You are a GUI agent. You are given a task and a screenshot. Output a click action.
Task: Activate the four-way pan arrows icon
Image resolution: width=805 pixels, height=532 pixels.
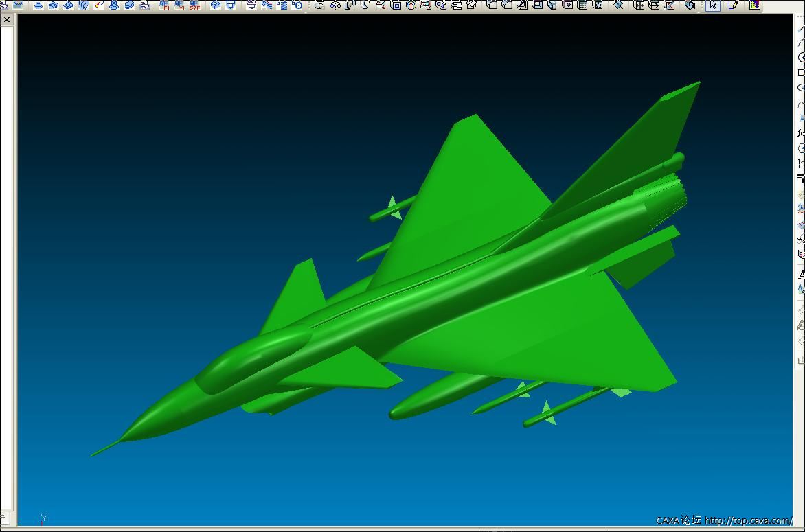click(639, 5)
